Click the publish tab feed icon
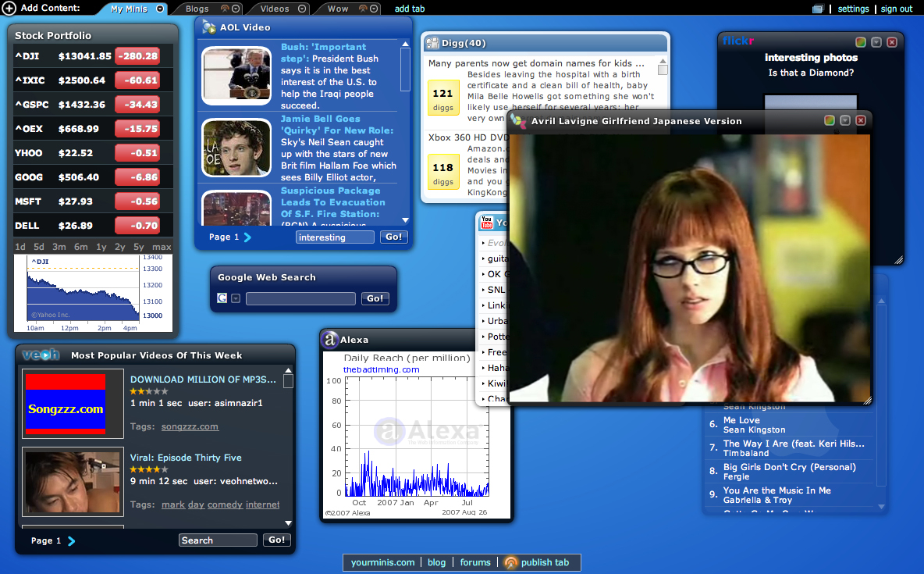 [511, 563]
